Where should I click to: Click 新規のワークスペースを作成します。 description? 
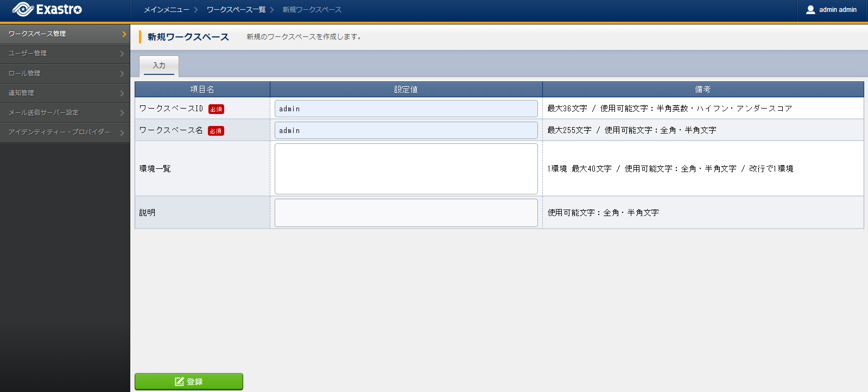pyautogui.click(x=304, y=37)
